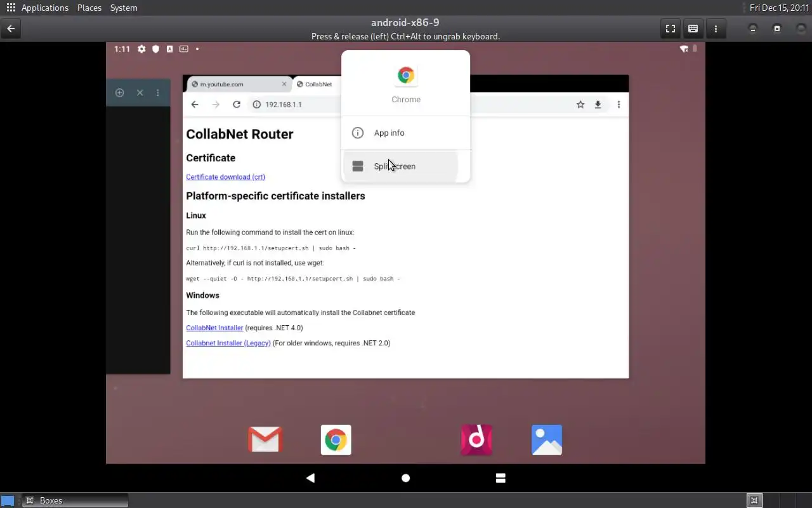Open Chrome's three-dot overflow menu
Screen dimensions: 812x508
(x=619, y=105)
